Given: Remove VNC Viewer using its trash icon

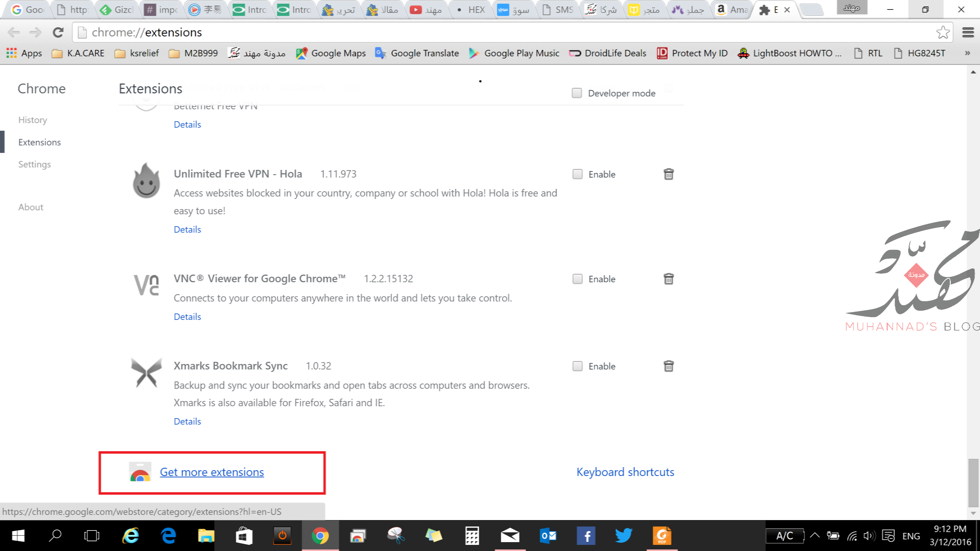Looking at the screenshot, I should click(x=669, y=279).
